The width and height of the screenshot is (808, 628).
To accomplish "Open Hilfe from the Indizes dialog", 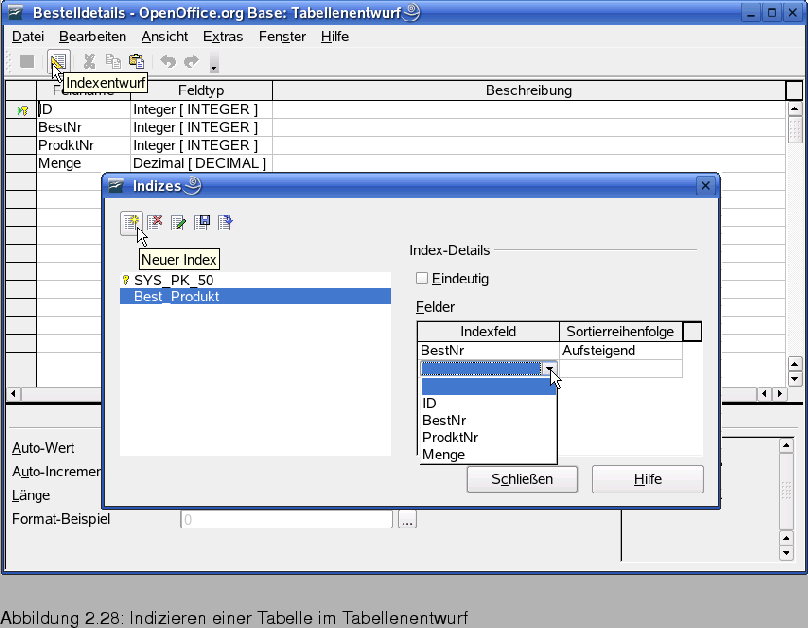I will click(x=647, y=479).
